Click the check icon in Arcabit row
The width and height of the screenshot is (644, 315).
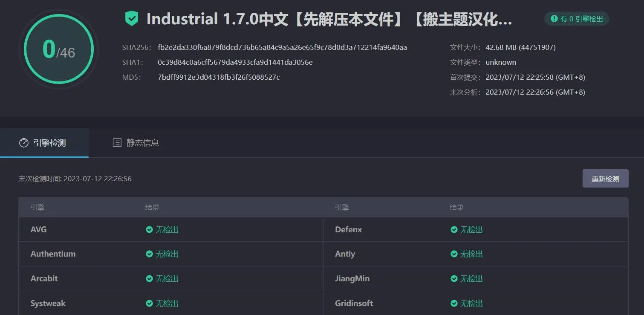pos(149,279)
